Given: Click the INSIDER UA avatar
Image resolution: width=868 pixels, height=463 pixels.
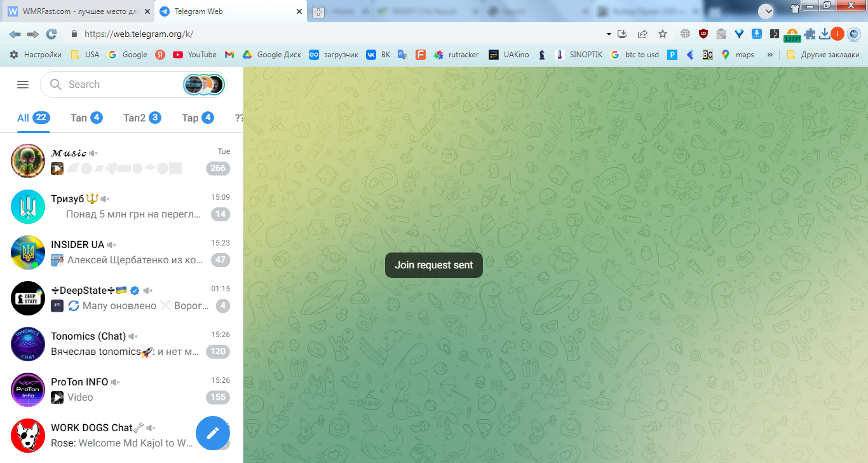Looking at the screenshot, I should (x=28, y=252).
